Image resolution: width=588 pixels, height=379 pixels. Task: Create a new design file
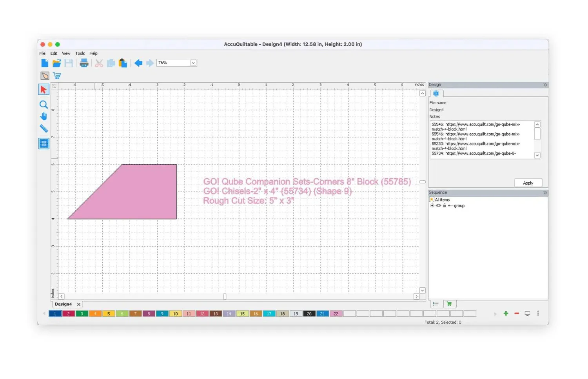tap(45, 63)
